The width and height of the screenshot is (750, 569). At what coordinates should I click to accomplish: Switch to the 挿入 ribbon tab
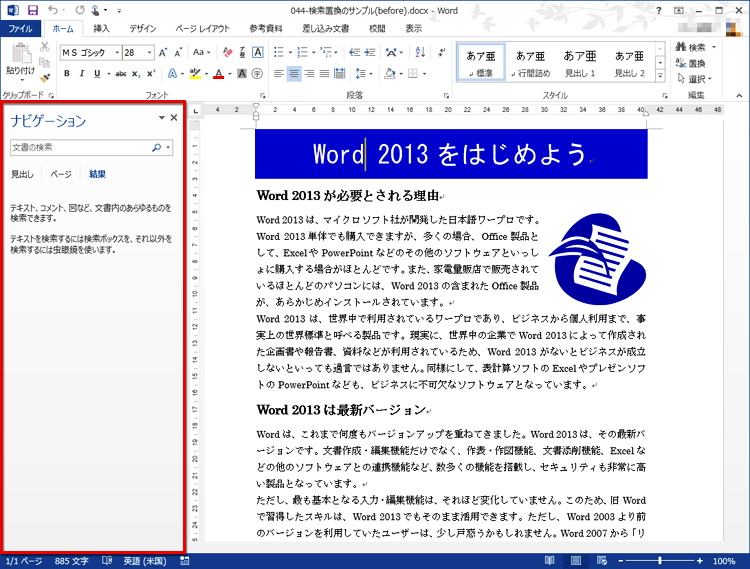(101, 29)
